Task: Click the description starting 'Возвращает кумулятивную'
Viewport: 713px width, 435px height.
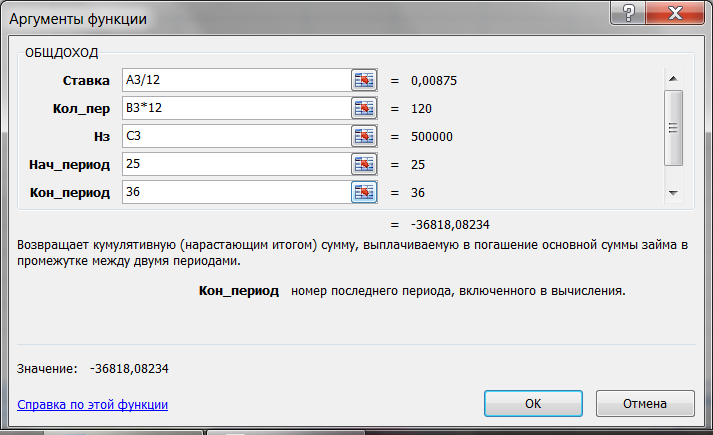Action: [352, 253]
